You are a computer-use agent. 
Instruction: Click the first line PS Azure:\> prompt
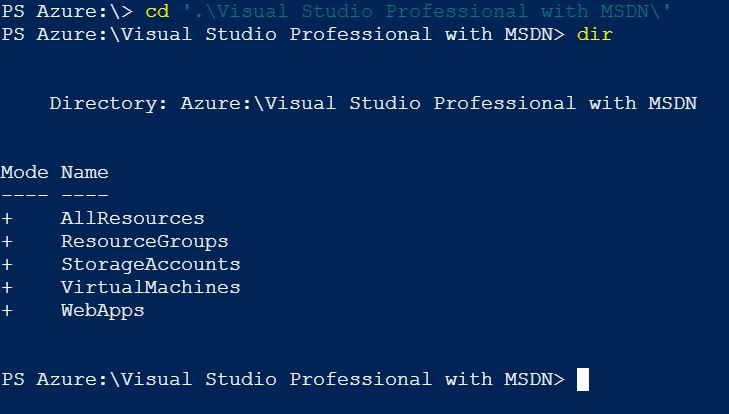point(67,11)
